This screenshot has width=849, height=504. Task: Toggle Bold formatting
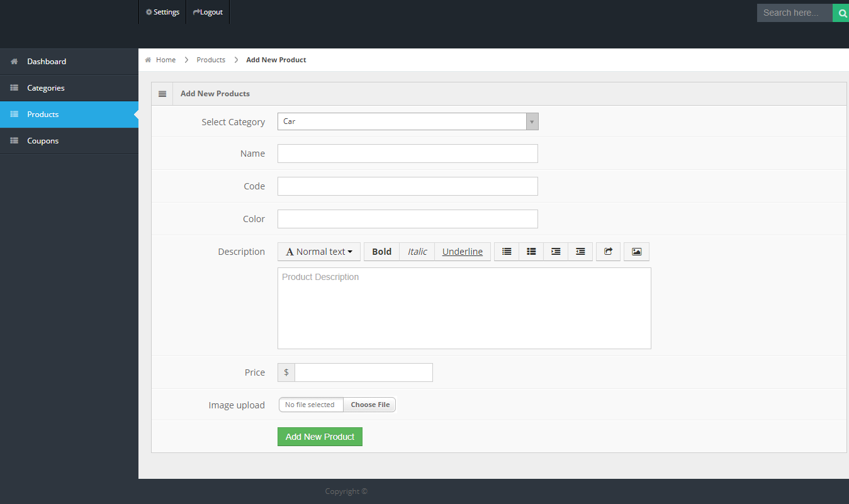pyautogui.click(x=382, y=252)
